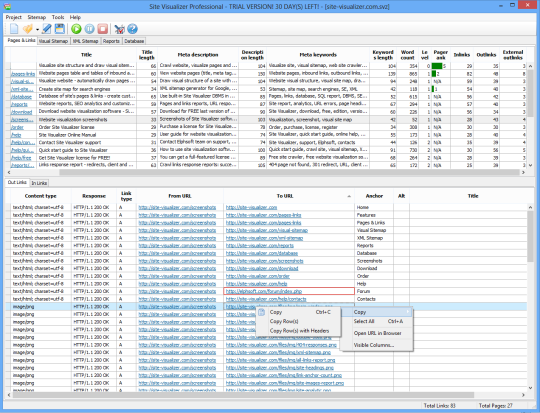Sort by the To URL column header
The height and width of the screenshot is (413, 540).
pos(289,196)
